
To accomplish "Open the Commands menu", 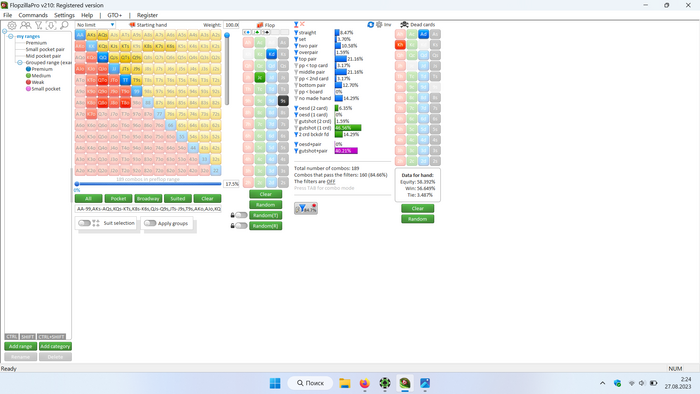I will click(x=33, y=15).
